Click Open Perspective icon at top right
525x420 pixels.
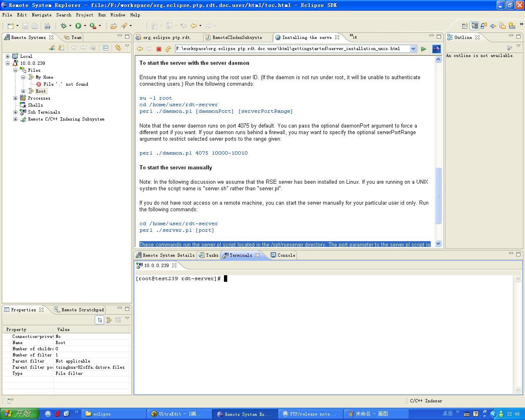coord(465,26)
